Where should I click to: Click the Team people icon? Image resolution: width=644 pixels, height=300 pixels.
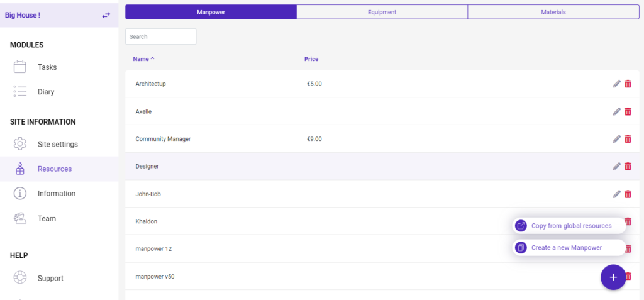[x=19, y=218]
